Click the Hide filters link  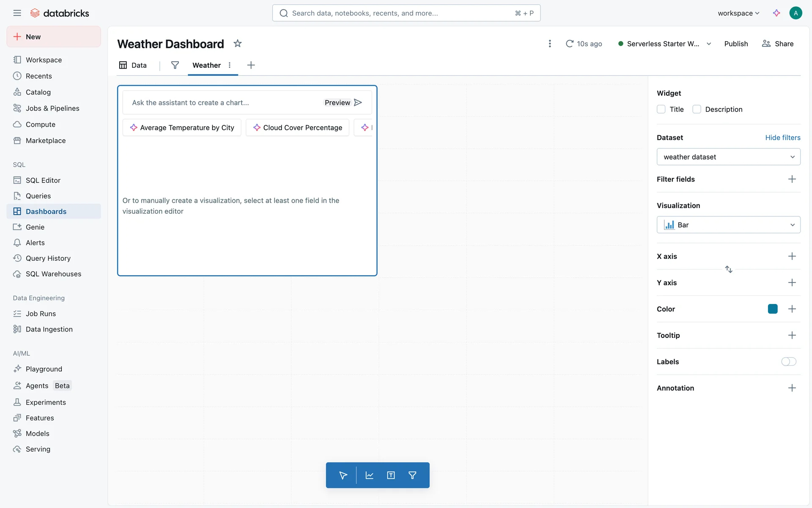[x=782, y=138]
